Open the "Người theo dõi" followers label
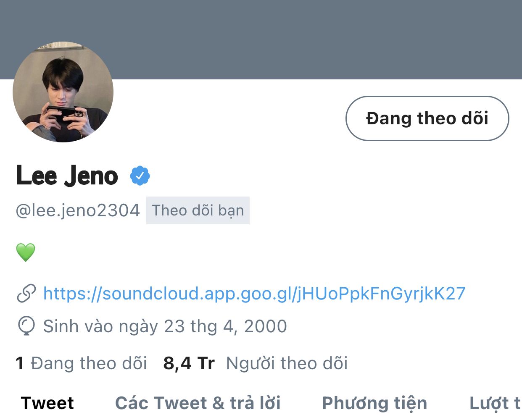Screen dimensions: 522x420 (x=287, y=363)
